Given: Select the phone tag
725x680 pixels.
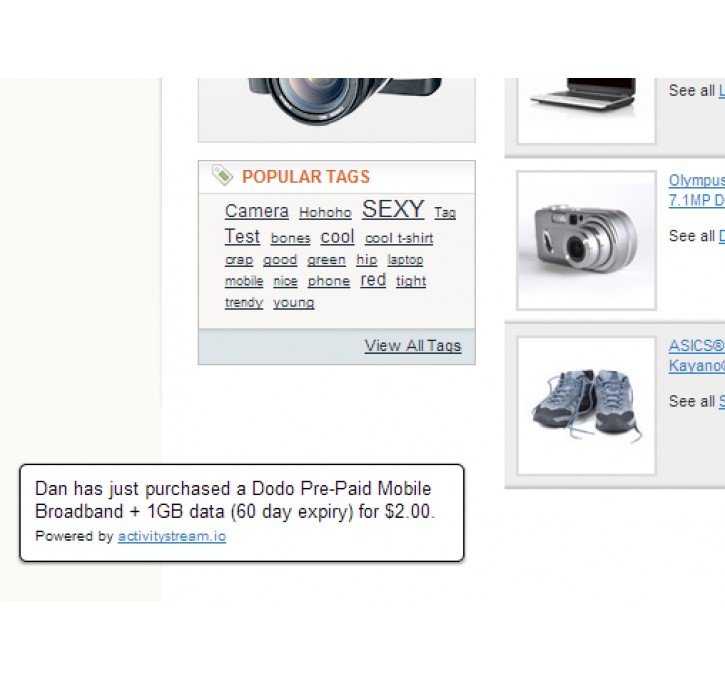Looking at the screenshot, I should pyautogui.click(x=328, y=282).
